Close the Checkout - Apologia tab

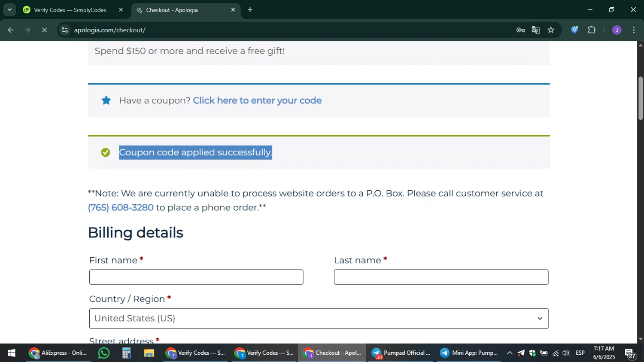click(x=233, y=10)
